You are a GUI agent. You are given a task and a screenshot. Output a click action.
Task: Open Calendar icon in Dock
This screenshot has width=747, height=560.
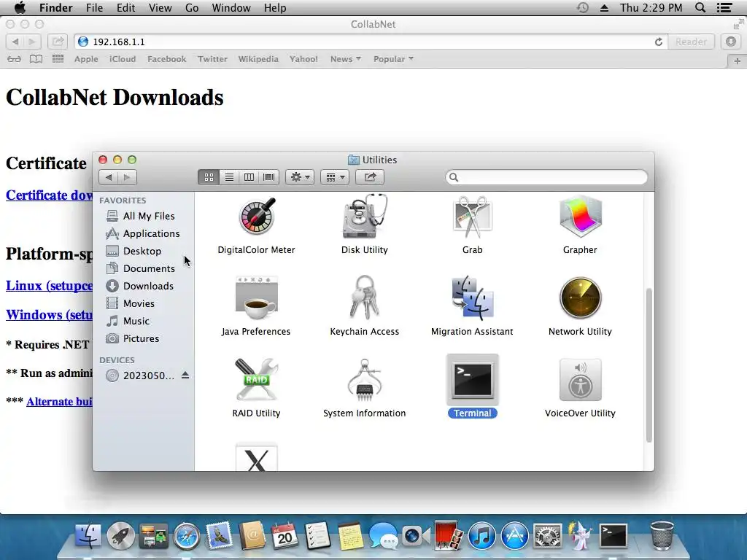click(285, 536)
